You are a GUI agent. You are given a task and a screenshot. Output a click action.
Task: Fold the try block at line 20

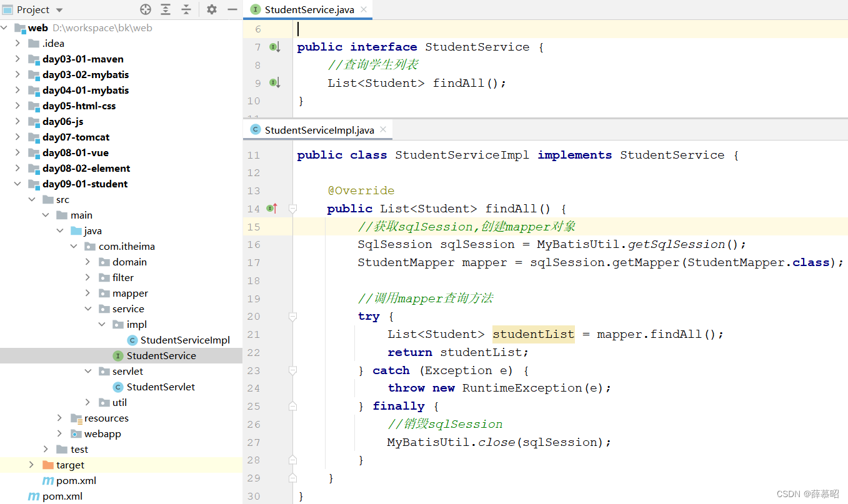pyautogui.click(x=292, y=317)
